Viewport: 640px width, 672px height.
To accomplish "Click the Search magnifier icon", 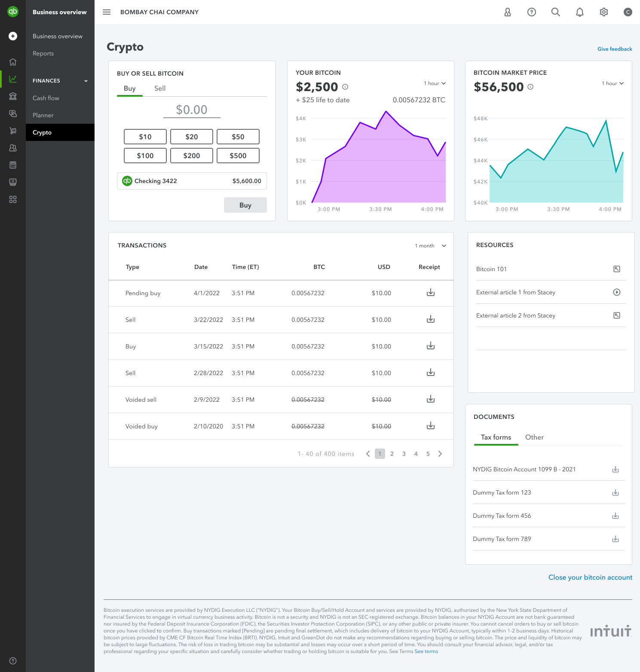I will (x=556, y=12).
